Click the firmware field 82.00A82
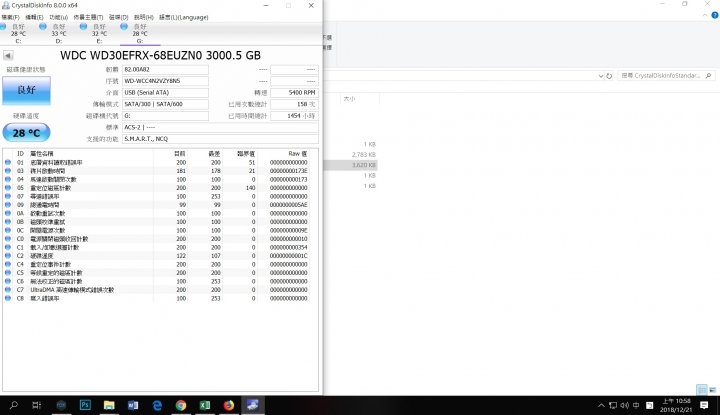 coord(165,69)
